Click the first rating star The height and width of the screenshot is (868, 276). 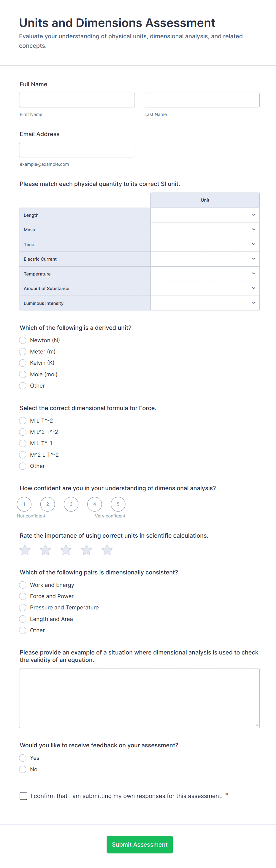click(25, 550)
